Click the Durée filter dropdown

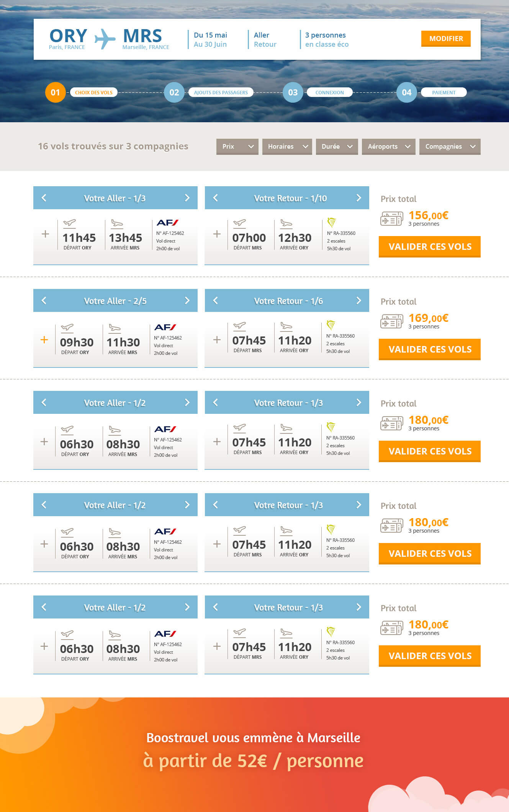[337, 146]
